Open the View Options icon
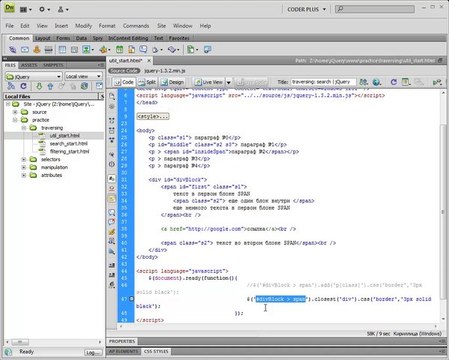 (x=406, y=82)
